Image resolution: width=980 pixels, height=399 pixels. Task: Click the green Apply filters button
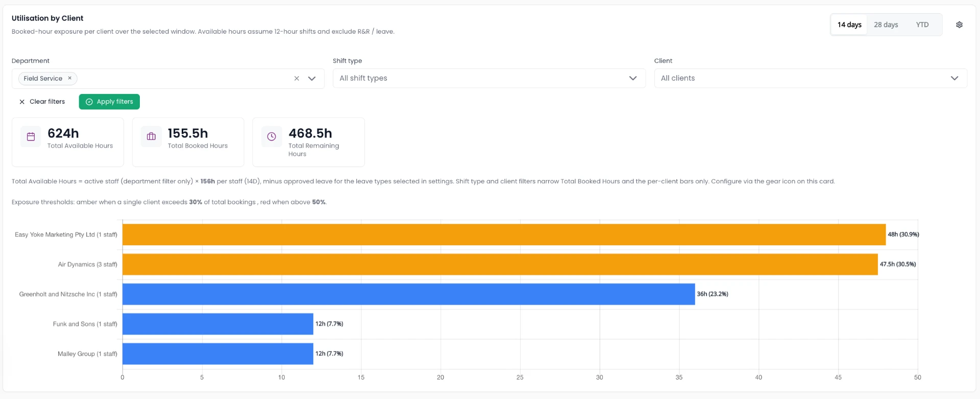(109, 102)
